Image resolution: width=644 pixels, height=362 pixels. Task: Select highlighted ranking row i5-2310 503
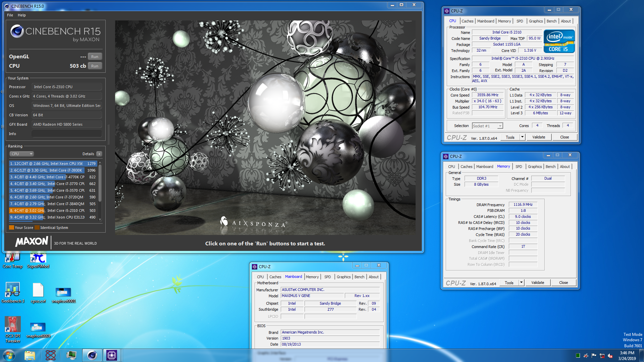click(x=53, y=210)
